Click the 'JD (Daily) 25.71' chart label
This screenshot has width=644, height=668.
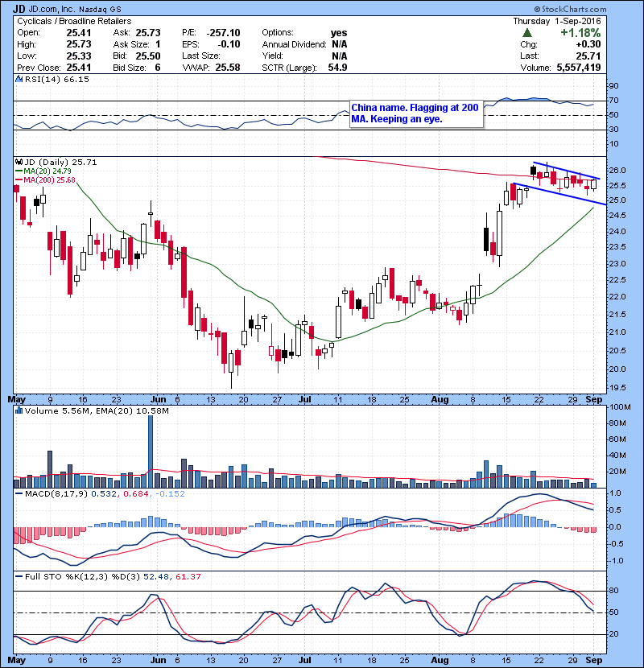(60, 162)
